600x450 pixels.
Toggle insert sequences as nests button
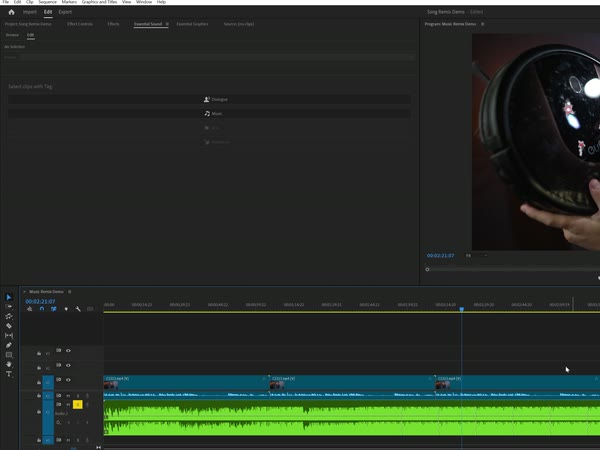coord(29,309)
